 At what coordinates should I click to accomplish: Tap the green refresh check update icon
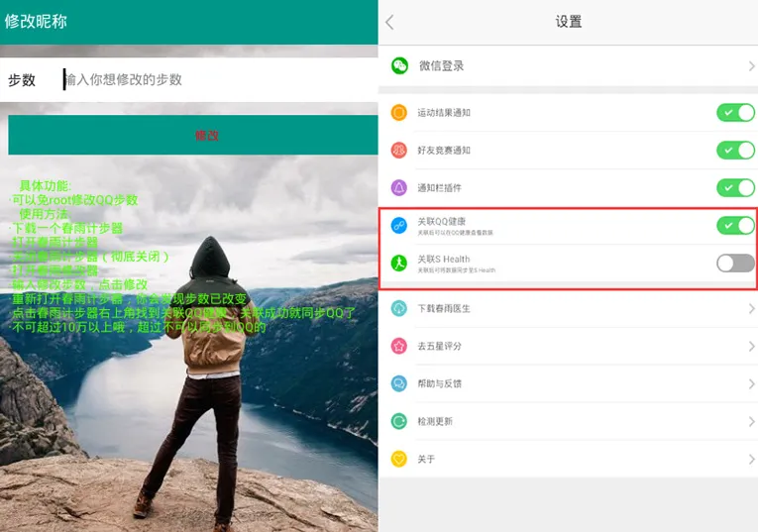click(x=399, y=421)
